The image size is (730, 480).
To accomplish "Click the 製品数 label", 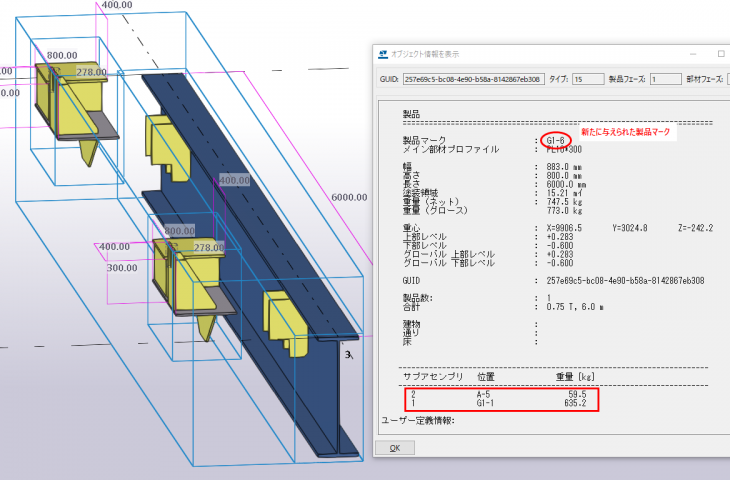I will coord(418,298).
